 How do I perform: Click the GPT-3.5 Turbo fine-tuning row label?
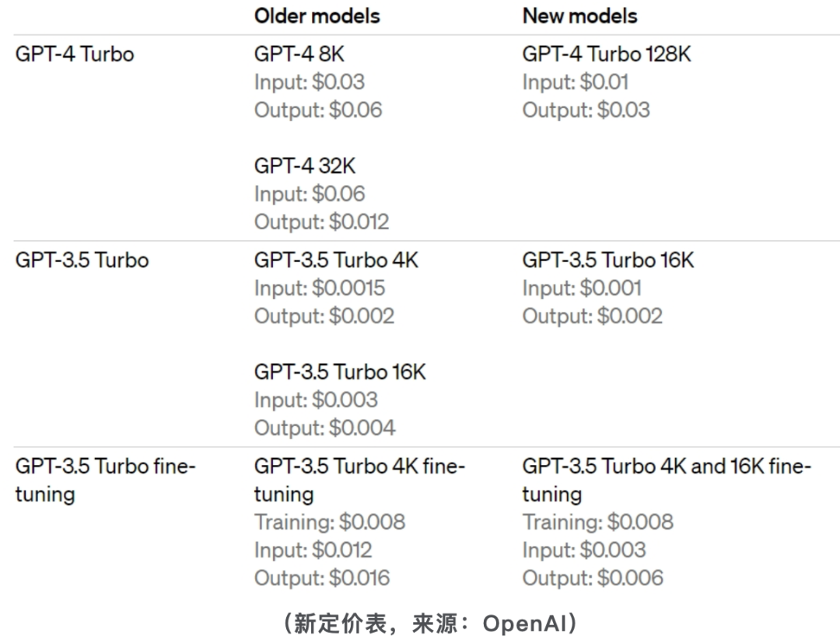[x=106, y=481]
